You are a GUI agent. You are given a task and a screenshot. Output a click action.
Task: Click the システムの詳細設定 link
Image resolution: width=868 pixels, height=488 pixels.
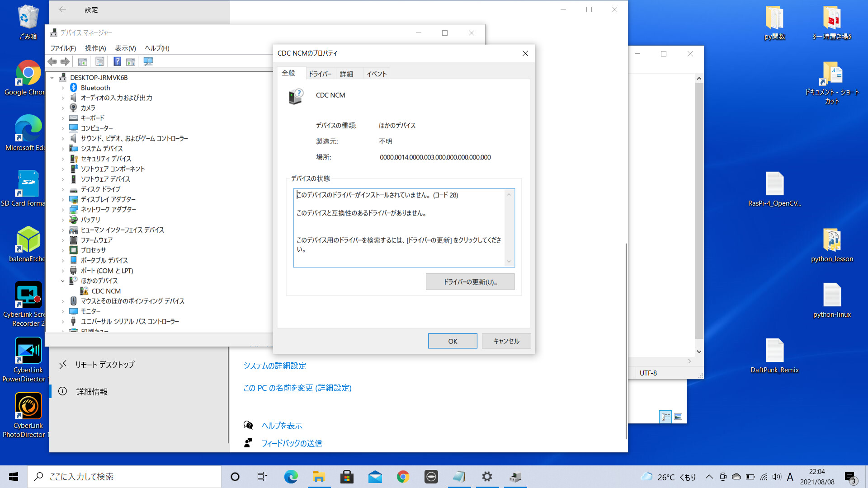[x=274, y=366]
